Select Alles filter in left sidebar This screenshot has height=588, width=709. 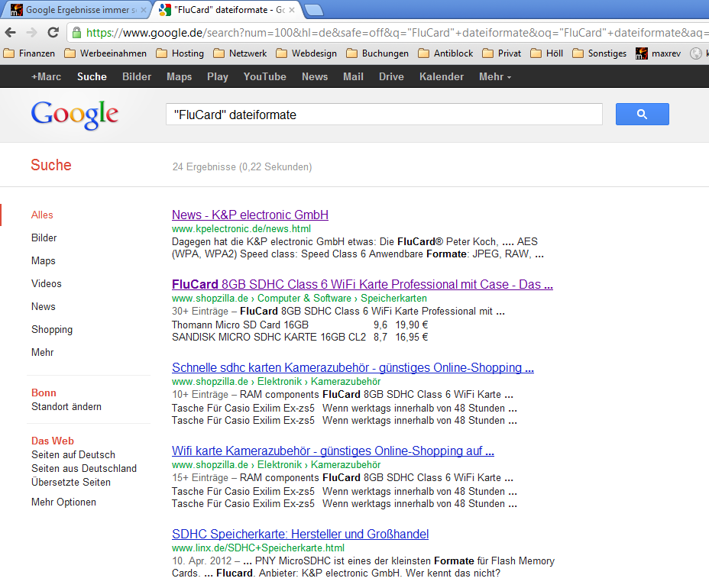click(42, 215)
